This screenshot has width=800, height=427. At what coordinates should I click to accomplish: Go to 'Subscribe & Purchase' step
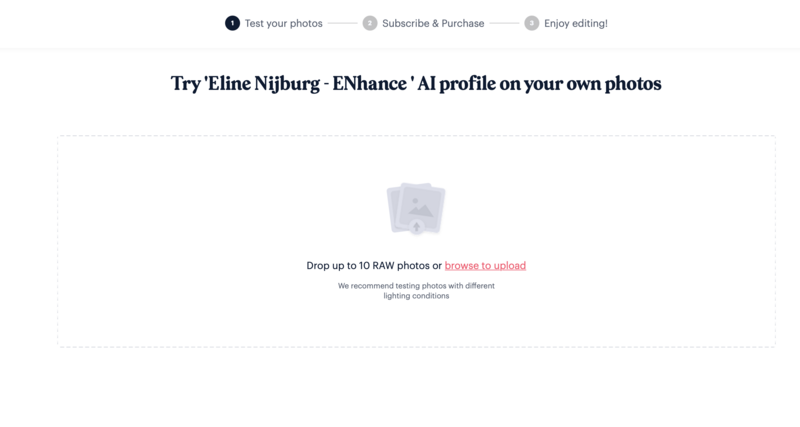coord(433,23)
